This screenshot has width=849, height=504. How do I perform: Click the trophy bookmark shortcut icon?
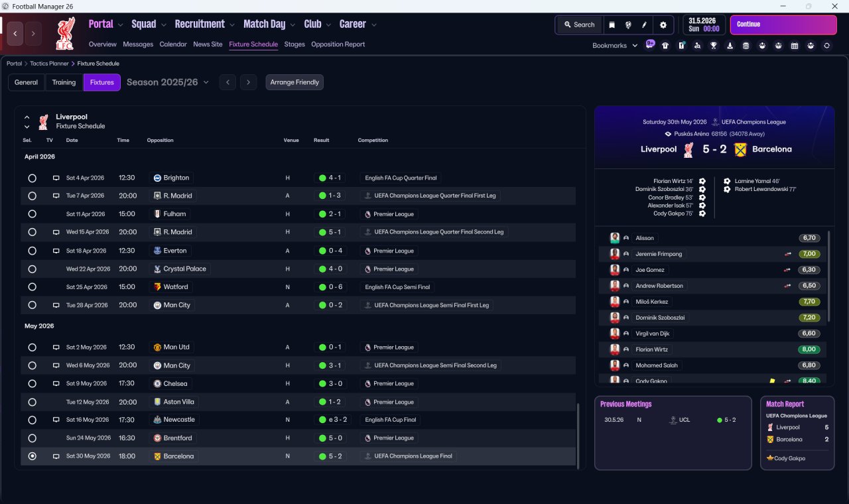click(x=714, y=46)
